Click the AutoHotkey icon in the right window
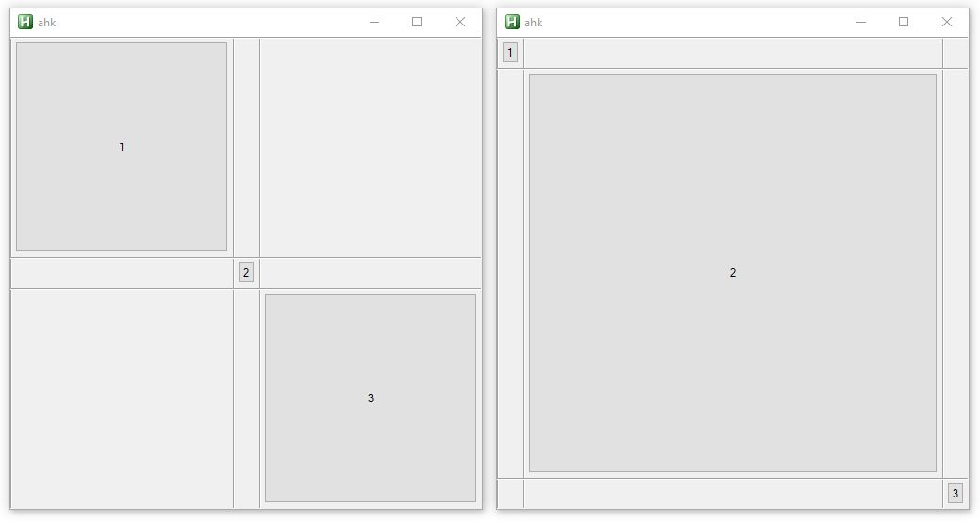This screenshot has height=522, width=980. 512,22
